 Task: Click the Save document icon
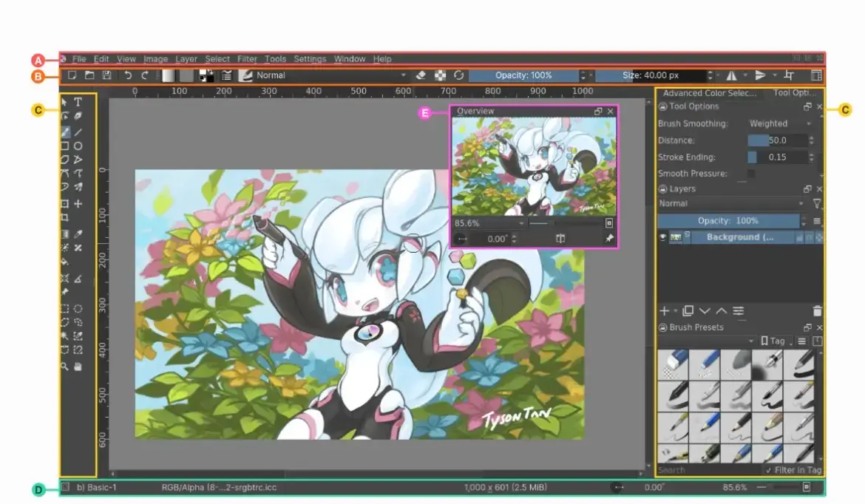107,75
